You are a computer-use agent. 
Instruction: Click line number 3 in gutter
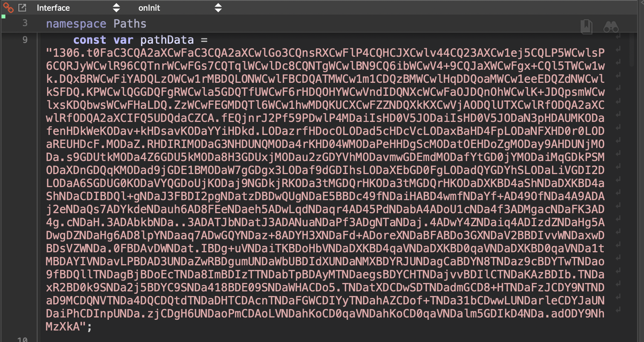pos(25,23)
